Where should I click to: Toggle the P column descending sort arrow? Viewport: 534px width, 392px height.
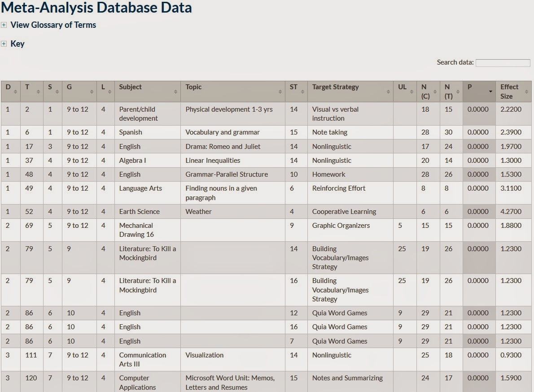point(490,91)
